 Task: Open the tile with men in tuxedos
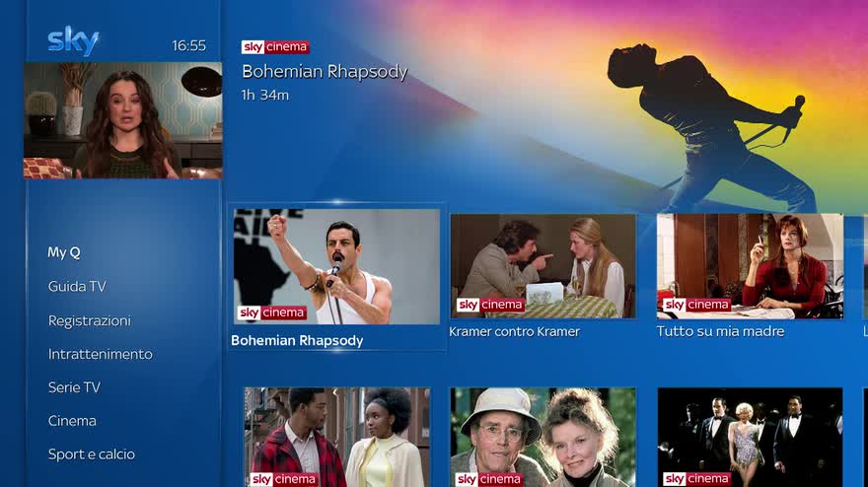pyautogui.click(x=750, y=437)
